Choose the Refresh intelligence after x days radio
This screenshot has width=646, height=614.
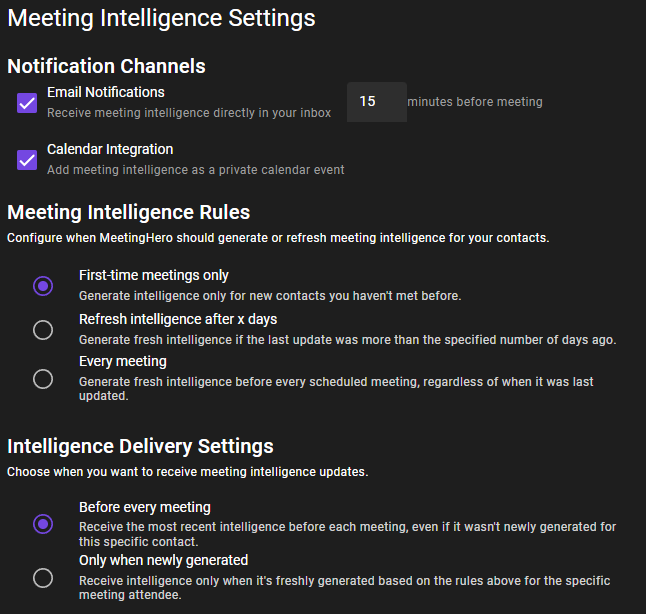click(43, 330)
